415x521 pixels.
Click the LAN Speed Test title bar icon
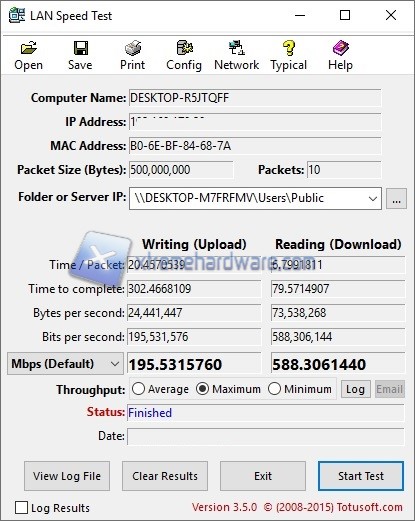17,15
